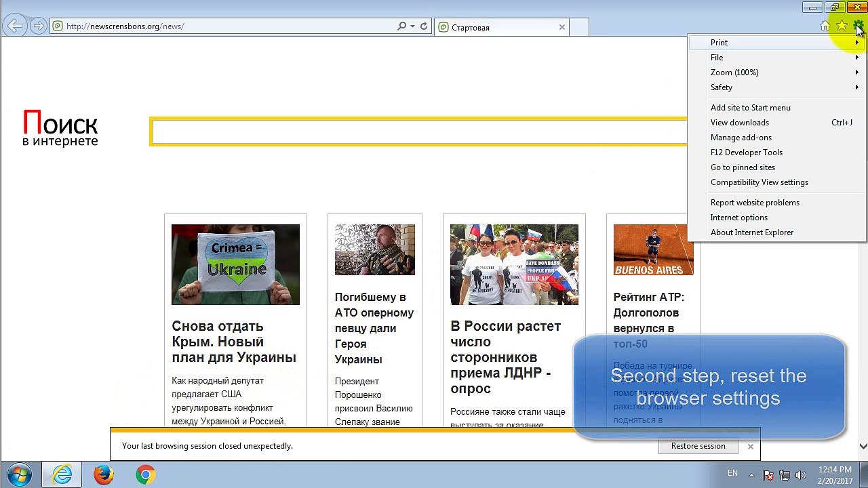Dismiss the browsing session notification bar
This screenshot has height=488, width=868.
pyautogui.click(x=750, y=446)
